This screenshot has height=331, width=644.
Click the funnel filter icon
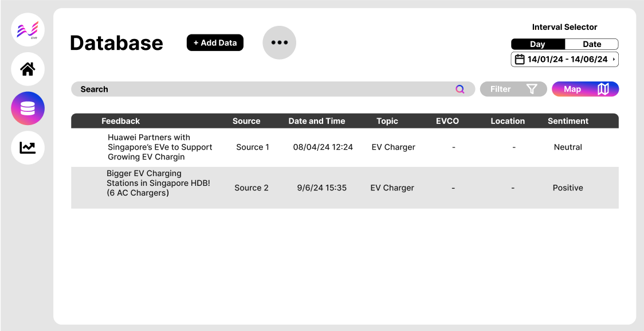tap(532, 89)
